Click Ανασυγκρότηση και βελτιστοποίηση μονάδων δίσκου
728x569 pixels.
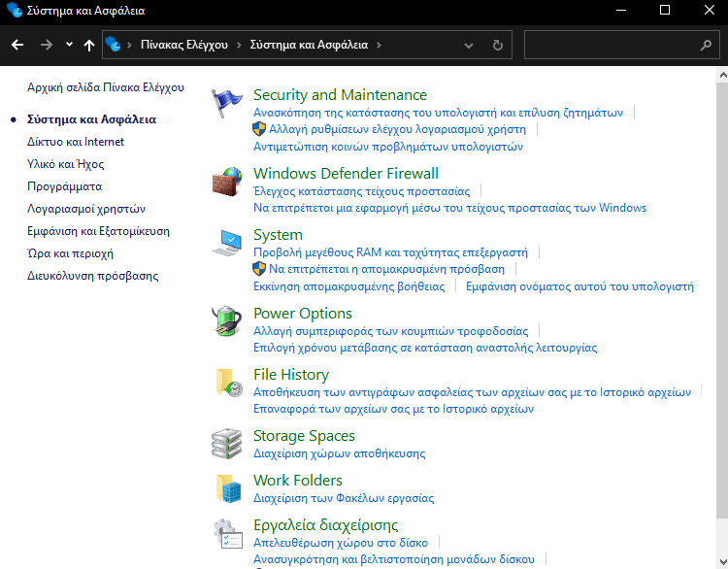394,559
